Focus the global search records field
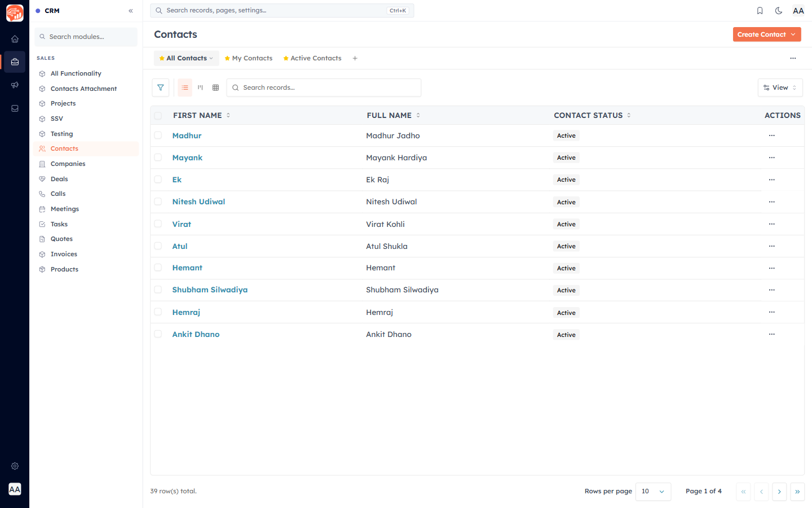The width and height of the screenshot is (812, 508). pos(282,11)
